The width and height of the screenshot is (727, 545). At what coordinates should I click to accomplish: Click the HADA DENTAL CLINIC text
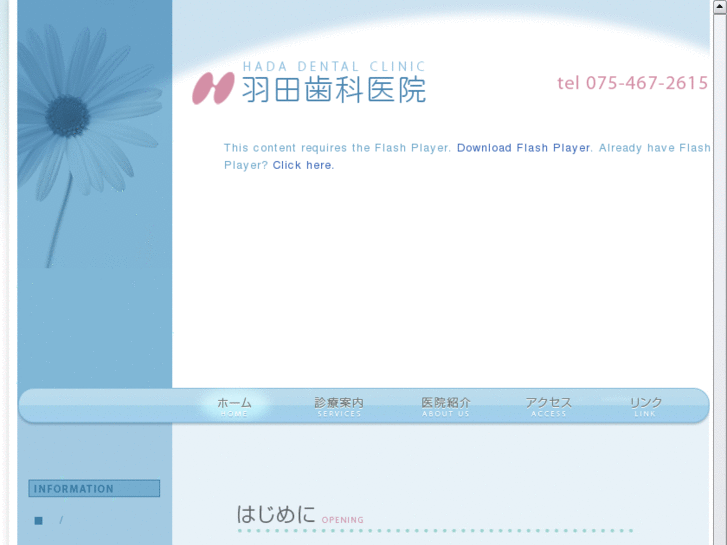click(x=334, y=67)
